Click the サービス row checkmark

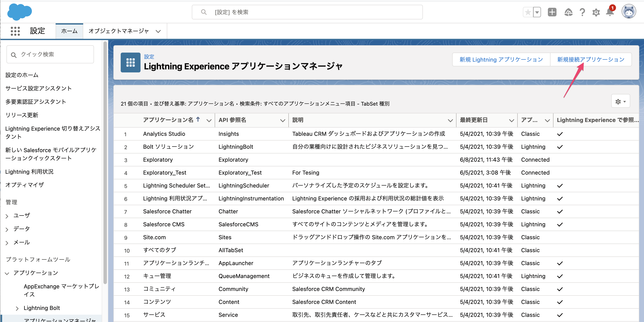560,315
